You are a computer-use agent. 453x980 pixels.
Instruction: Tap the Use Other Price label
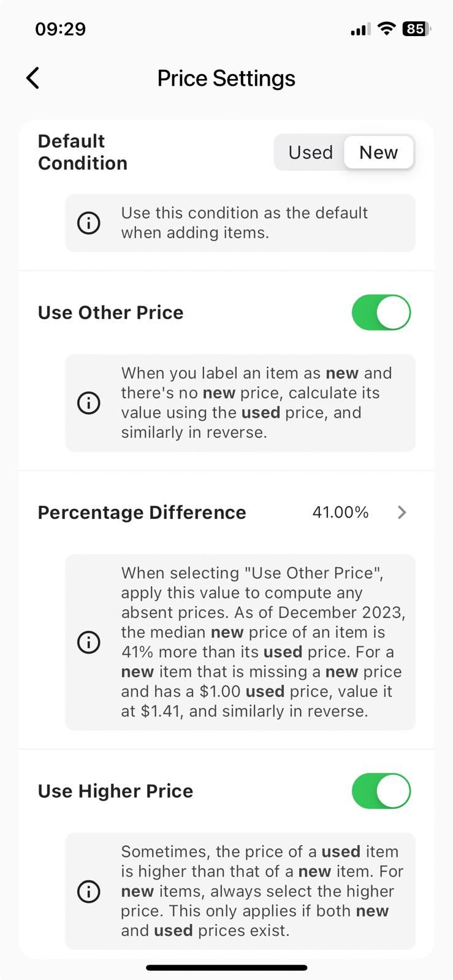[110, 312]
